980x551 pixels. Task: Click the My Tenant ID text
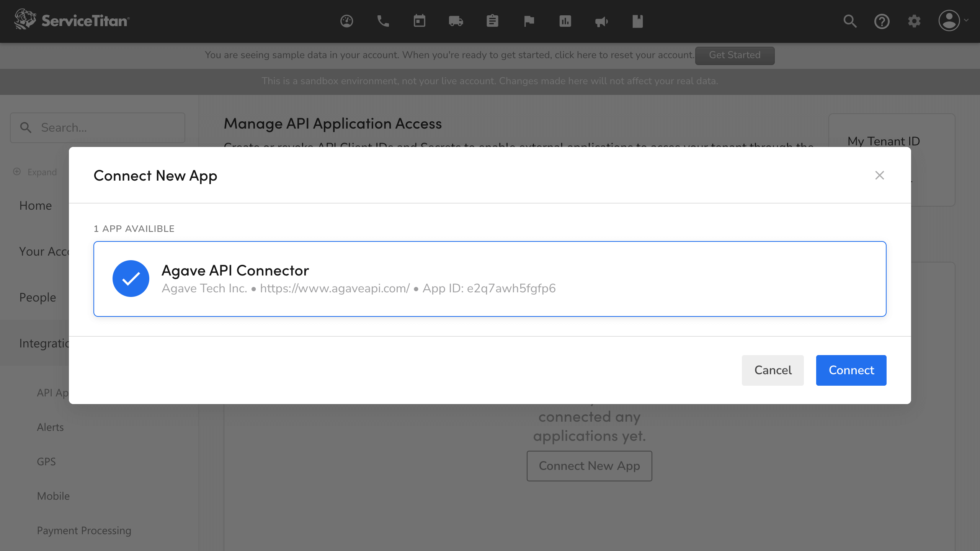coord(884,141)
